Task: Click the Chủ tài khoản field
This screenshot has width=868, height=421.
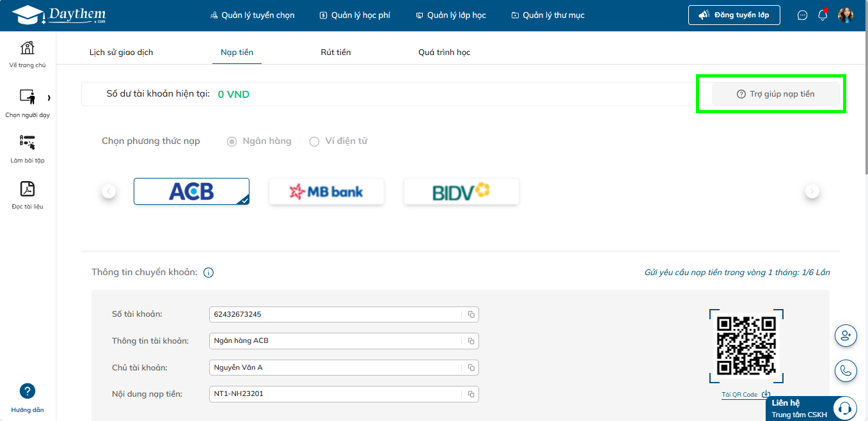Action: pyautogui.click(x=344, y=367)
